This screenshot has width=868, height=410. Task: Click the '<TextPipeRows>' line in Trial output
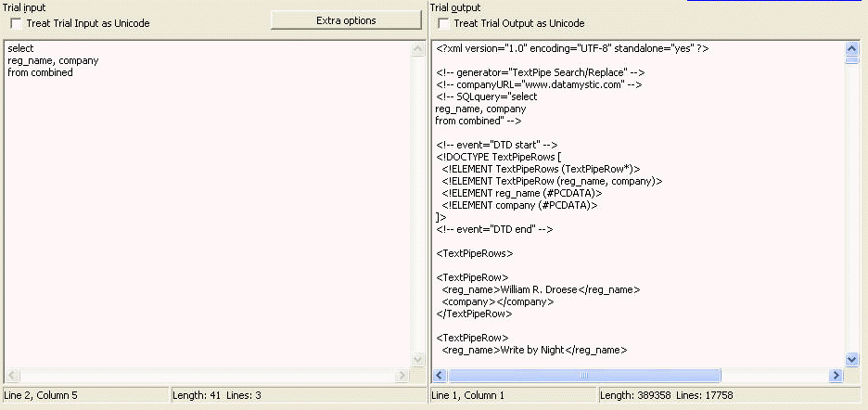[475, 252]
